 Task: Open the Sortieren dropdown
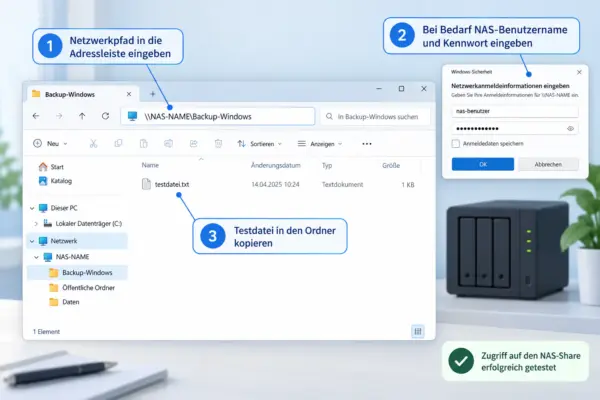[260, 144]
